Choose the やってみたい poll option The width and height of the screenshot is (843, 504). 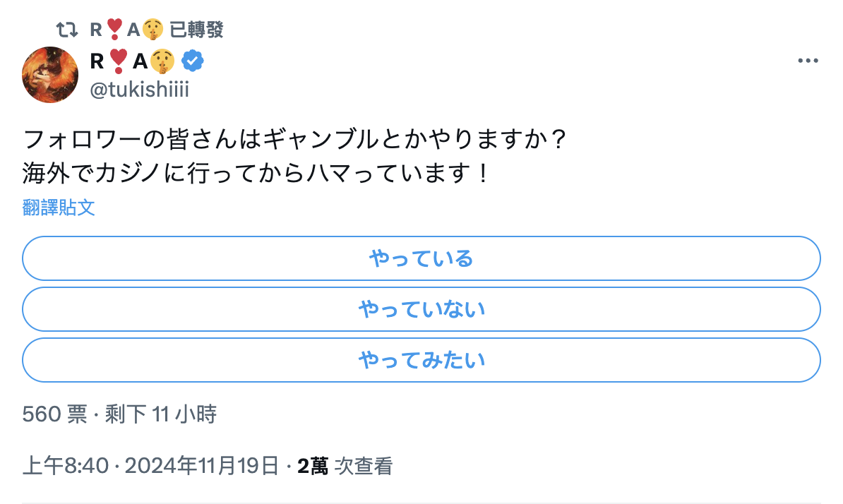421,360
